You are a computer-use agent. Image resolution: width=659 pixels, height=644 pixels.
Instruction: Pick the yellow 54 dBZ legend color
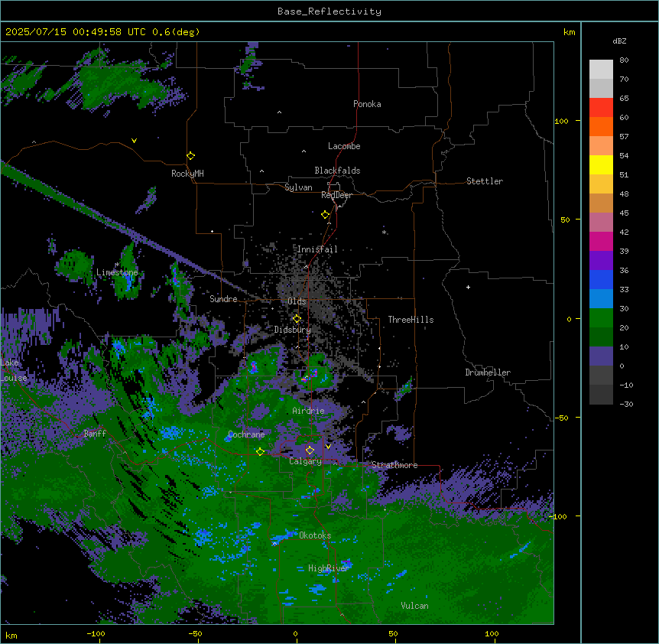coord(601,164)
